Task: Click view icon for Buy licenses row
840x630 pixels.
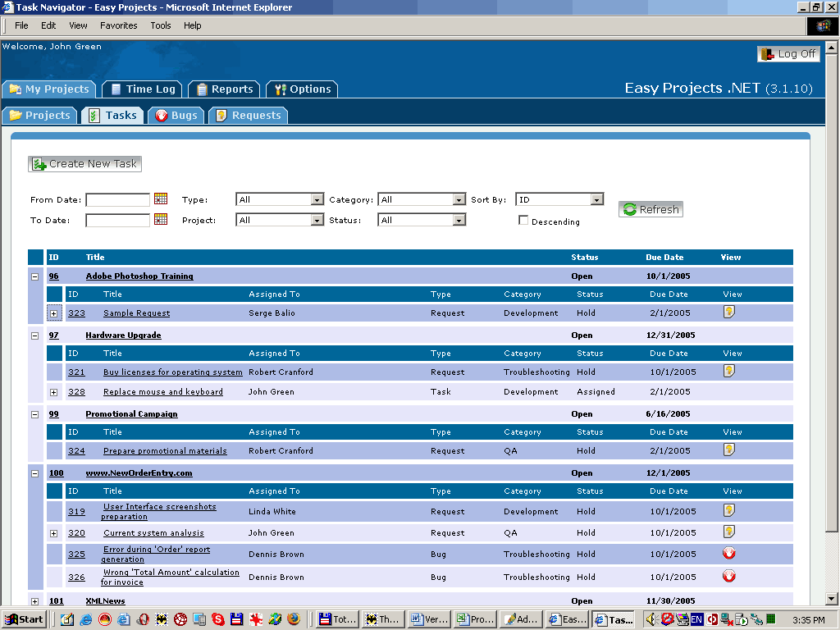Action: pyautogui.click(x=728, y=371)
